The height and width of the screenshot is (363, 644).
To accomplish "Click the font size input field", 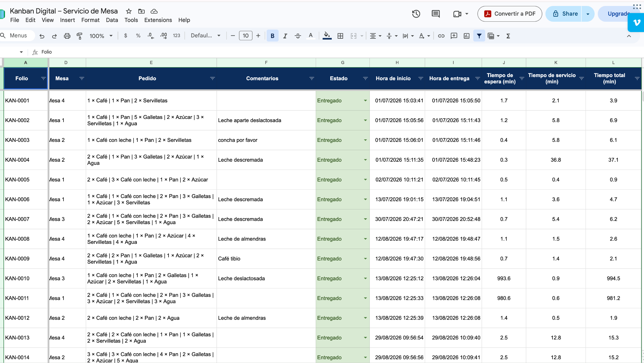I will point(246,36).
